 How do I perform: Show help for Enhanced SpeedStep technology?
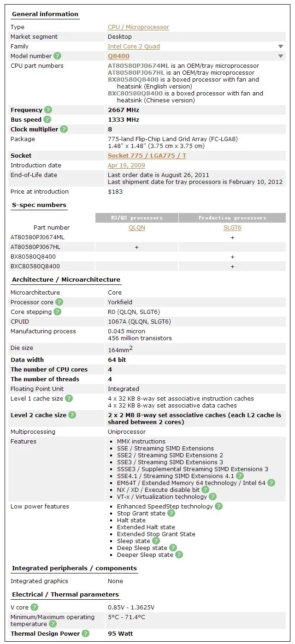(218, 506)
